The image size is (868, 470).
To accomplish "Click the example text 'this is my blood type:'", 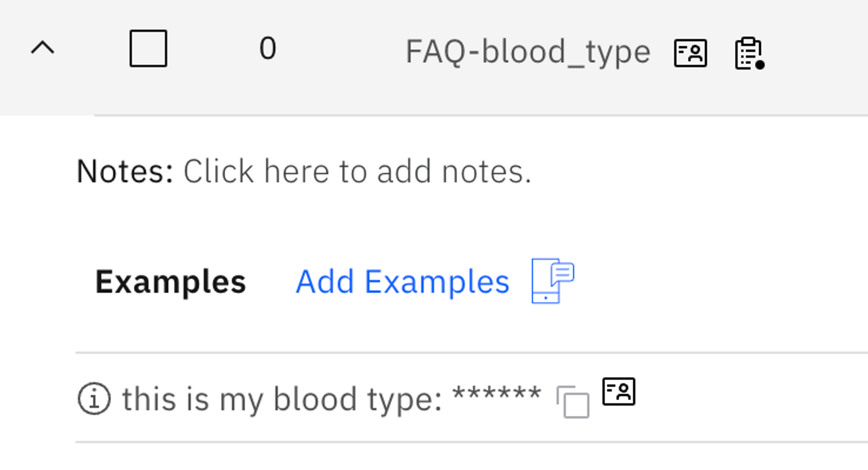I will click(282, 399).
